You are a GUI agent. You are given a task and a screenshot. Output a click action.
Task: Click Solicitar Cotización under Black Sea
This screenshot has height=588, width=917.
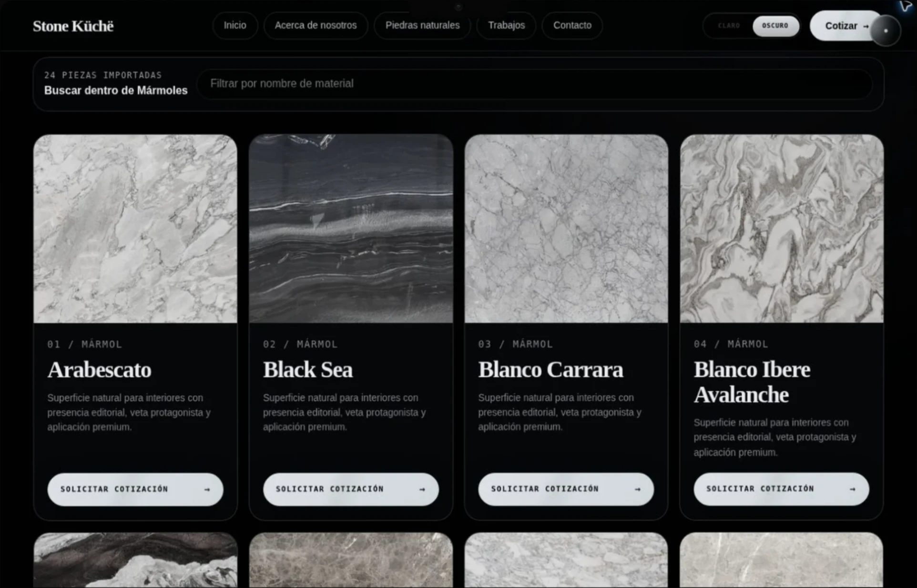351,489
